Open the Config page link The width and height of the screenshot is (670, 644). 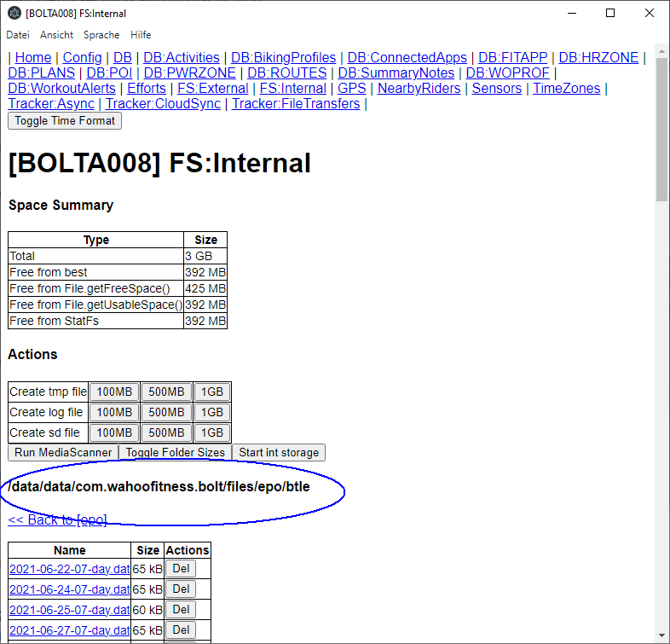click(82, 57)
